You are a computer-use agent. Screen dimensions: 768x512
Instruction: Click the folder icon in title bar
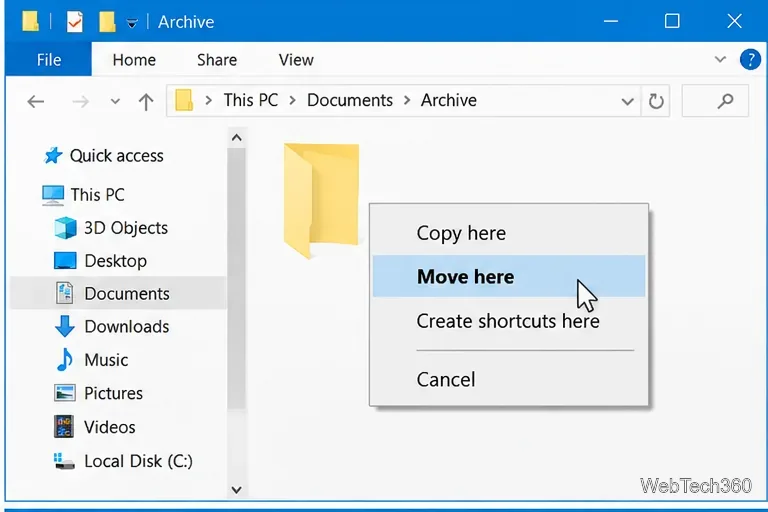(30, 22)
